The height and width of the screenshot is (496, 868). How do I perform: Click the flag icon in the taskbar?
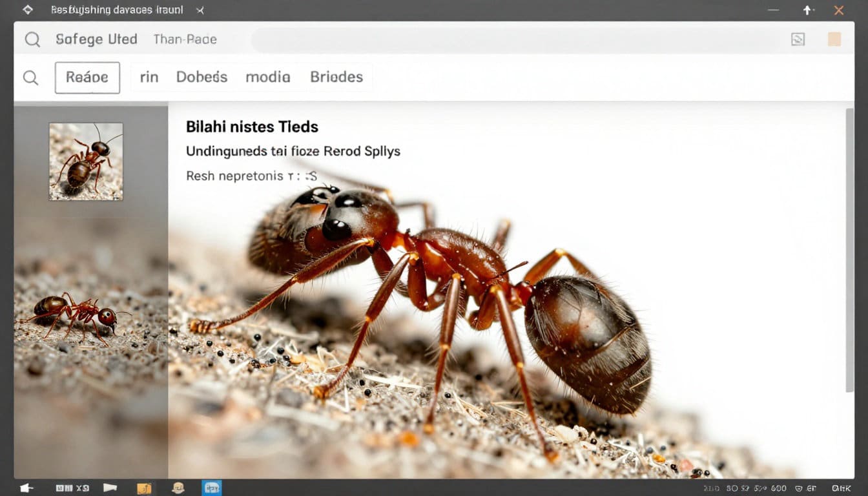(x=110, y=488)
